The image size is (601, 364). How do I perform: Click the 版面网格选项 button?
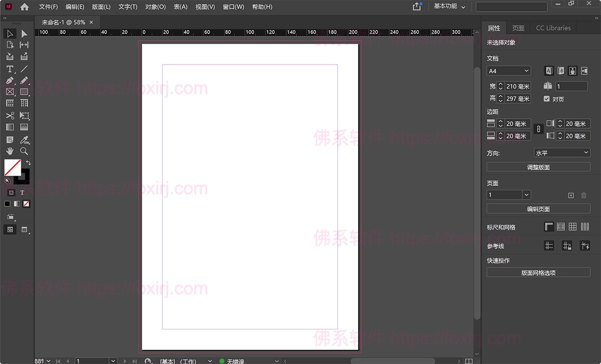pyautogui.click(x=538, y=272)
